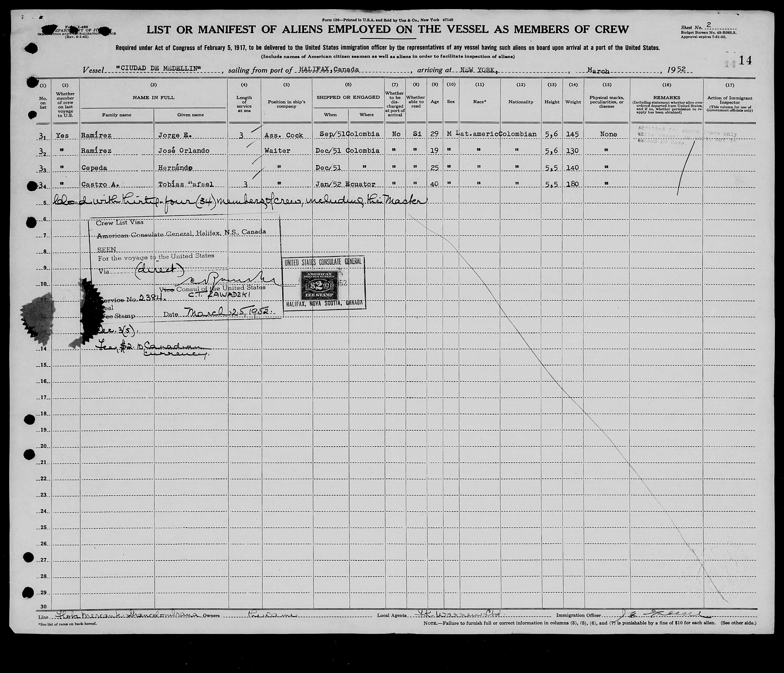Click "None" under physical marks

[x=608, y=134]
